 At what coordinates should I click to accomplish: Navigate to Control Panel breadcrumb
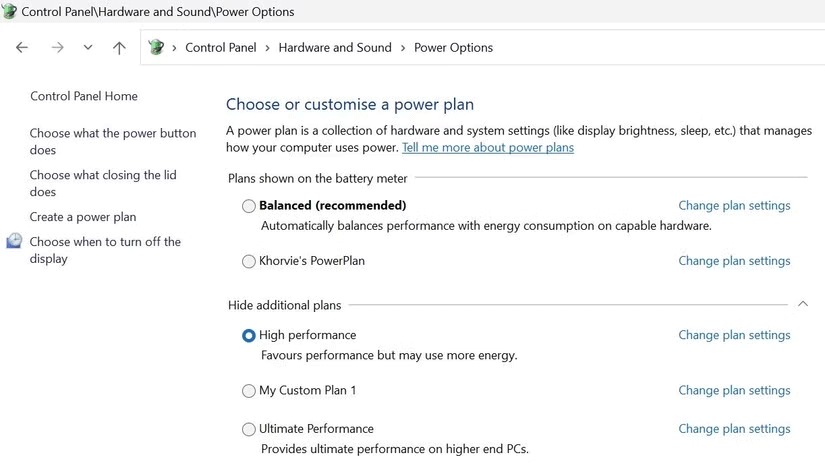tap(221, 48)
